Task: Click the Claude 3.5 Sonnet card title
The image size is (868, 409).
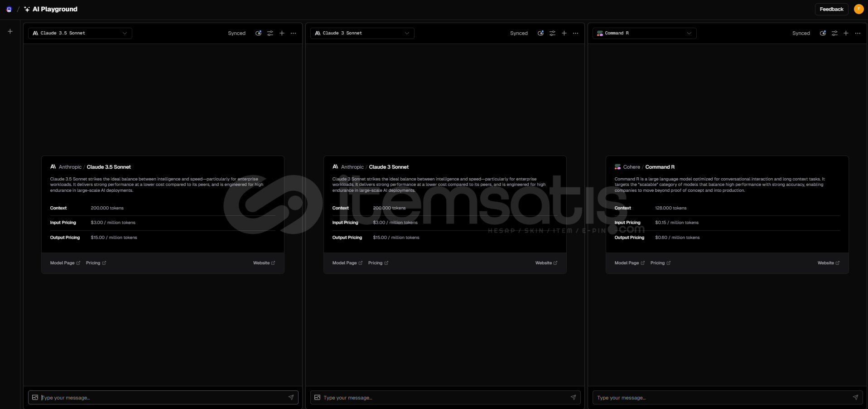Action: point(109,167)
